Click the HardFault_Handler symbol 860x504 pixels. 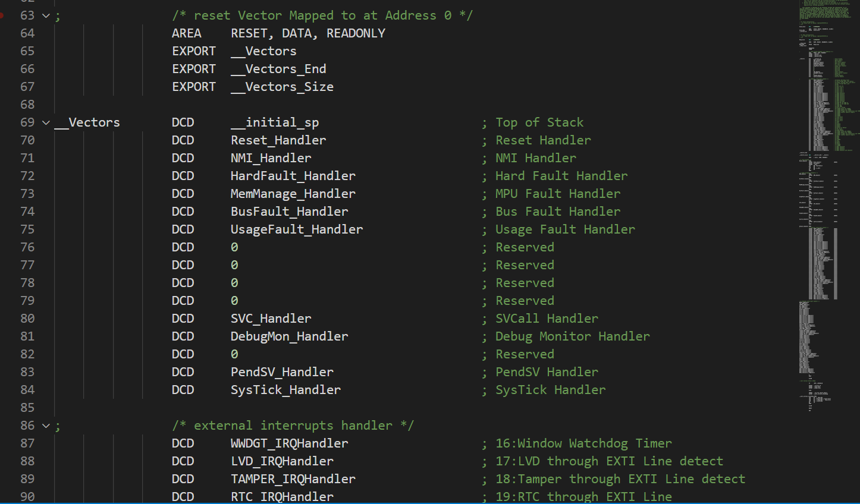point(293,176)
